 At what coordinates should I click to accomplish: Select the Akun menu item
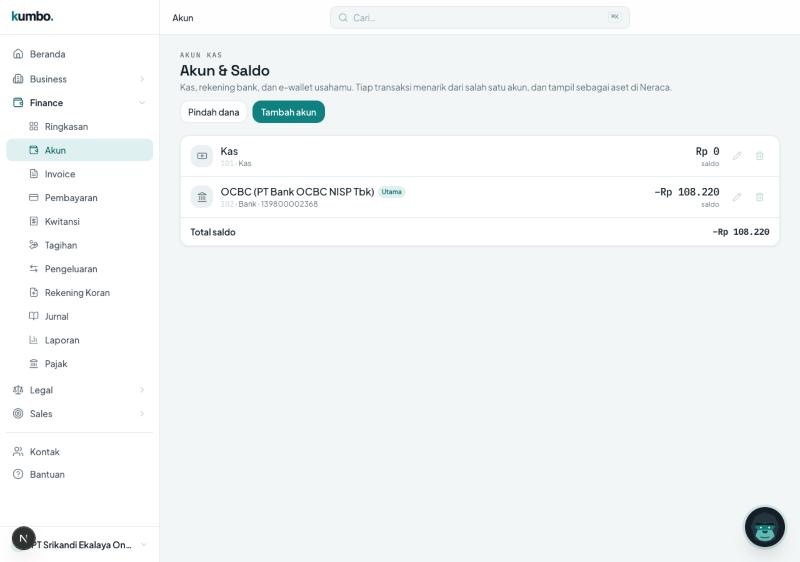(x=80, y=150)
